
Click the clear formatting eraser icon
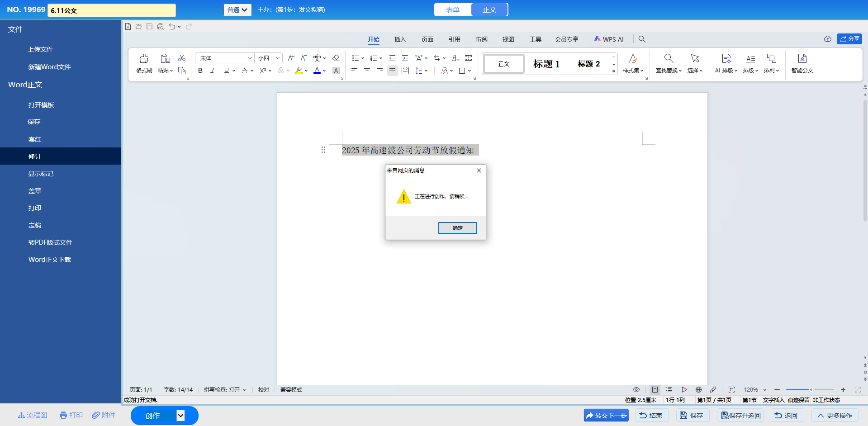tap(336, 58)
